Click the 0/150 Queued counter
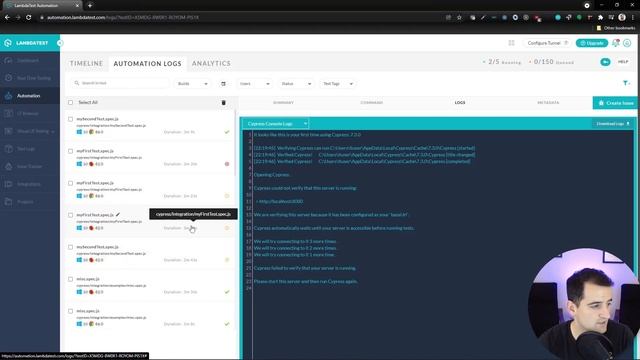This screenshot has width=640, height=360. (551, 62)
